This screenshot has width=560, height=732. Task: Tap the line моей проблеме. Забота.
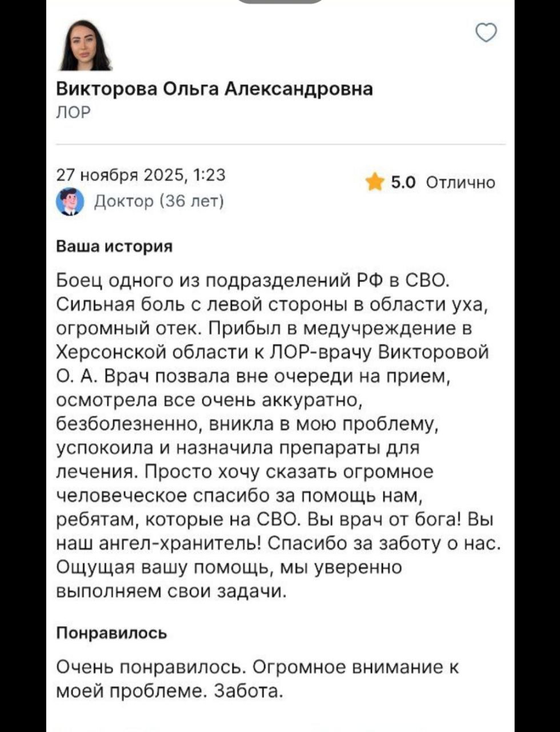coord(170,691)
